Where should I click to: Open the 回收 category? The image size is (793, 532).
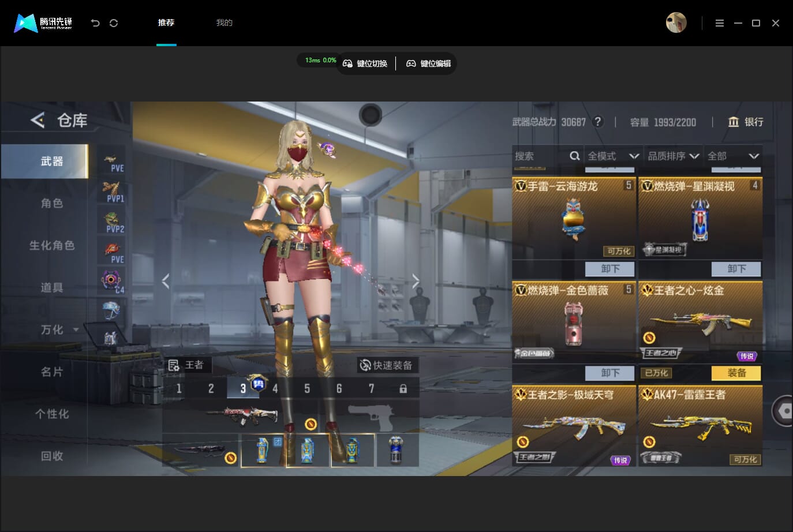(51, 456)
